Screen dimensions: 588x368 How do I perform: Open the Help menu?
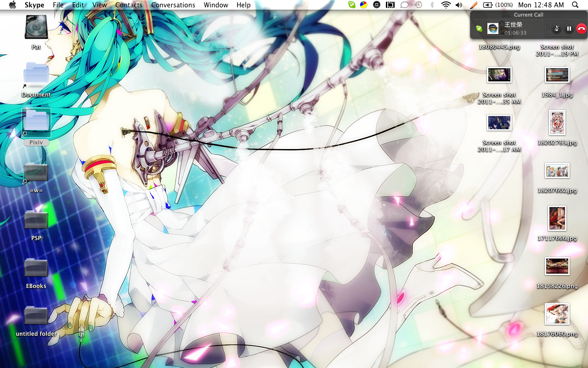[x=243, y=5]
